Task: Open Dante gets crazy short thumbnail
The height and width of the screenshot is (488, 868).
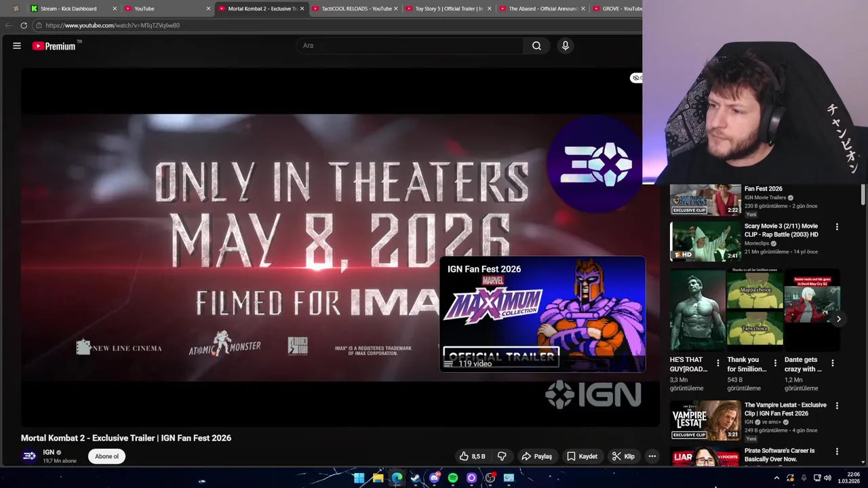Action: click(812, 310)
